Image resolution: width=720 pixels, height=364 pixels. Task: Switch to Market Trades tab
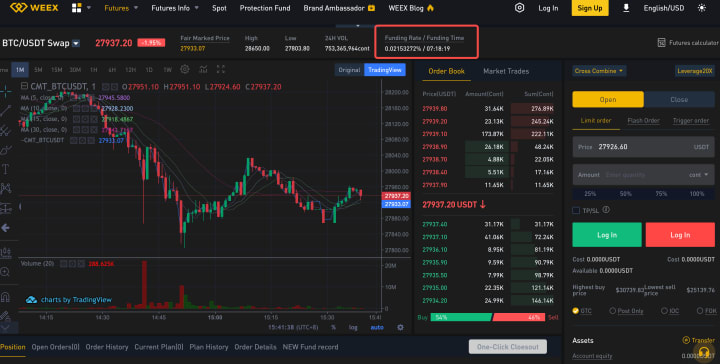(506, 71)
